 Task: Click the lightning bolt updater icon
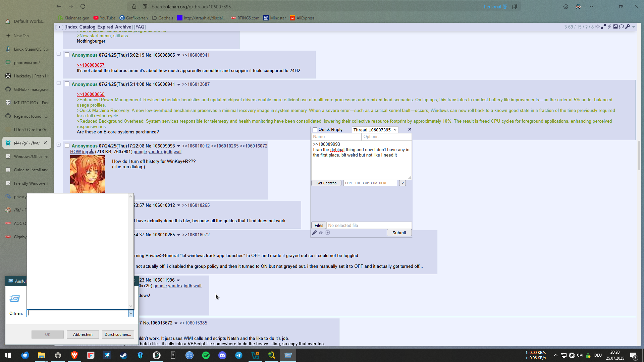click(609, 27)
